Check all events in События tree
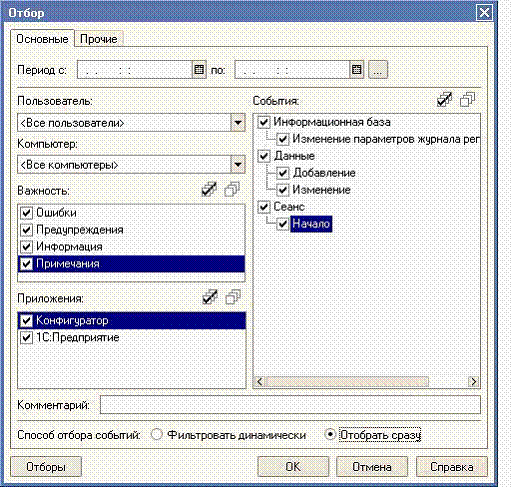 pos(445,100)
